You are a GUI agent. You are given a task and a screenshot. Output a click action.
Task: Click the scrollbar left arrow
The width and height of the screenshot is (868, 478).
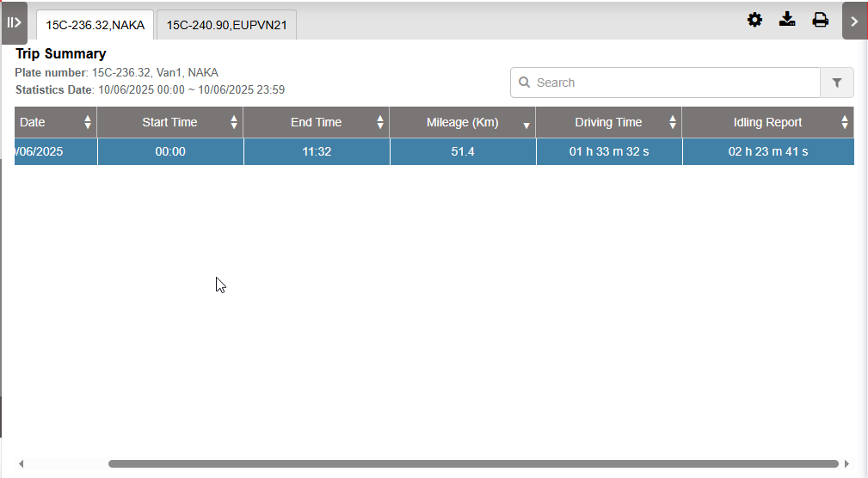coord(21,463)
